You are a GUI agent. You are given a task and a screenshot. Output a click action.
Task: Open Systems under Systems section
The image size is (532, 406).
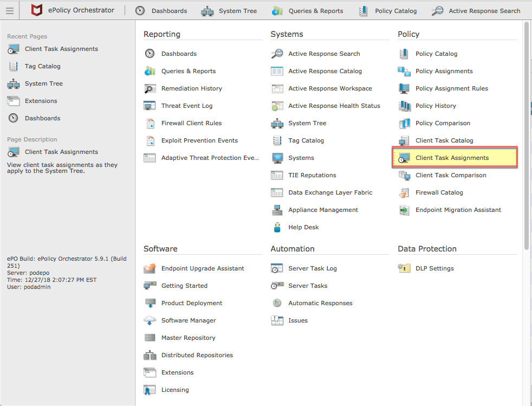click(301, 158)
